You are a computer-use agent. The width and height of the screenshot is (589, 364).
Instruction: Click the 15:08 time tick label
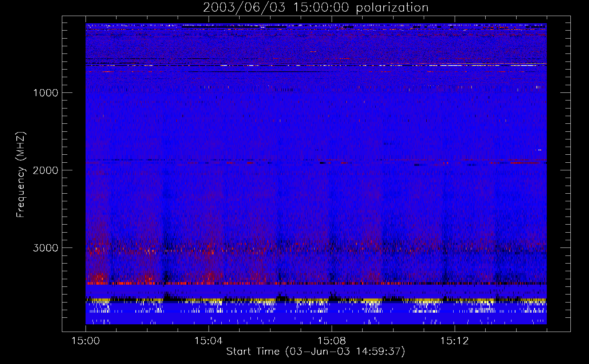332,341
